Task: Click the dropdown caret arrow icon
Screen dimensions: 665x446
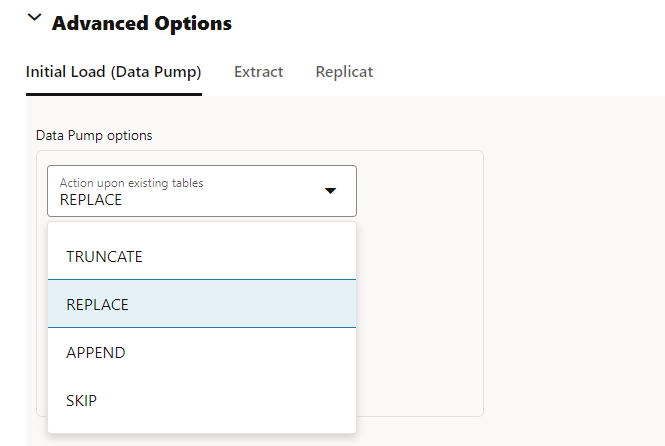Action: 331,191
